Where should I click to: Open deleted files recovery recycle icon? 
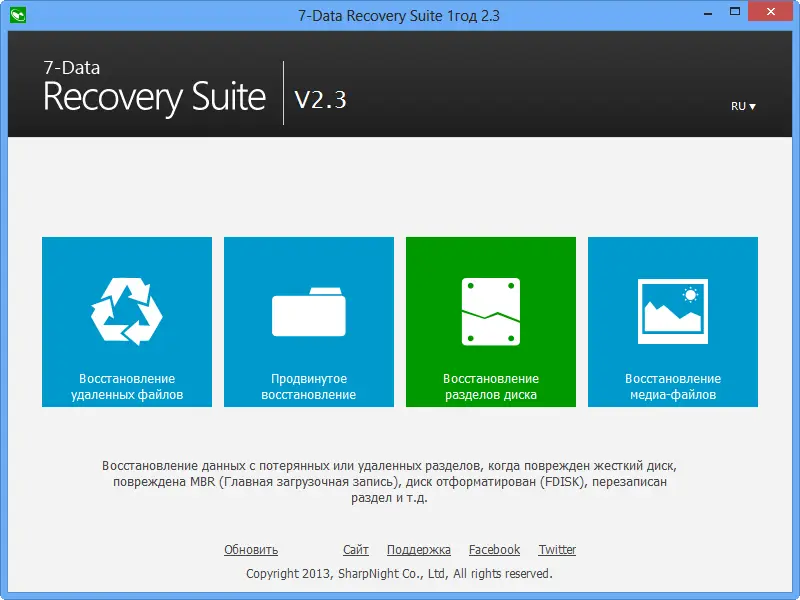[127, 311]
